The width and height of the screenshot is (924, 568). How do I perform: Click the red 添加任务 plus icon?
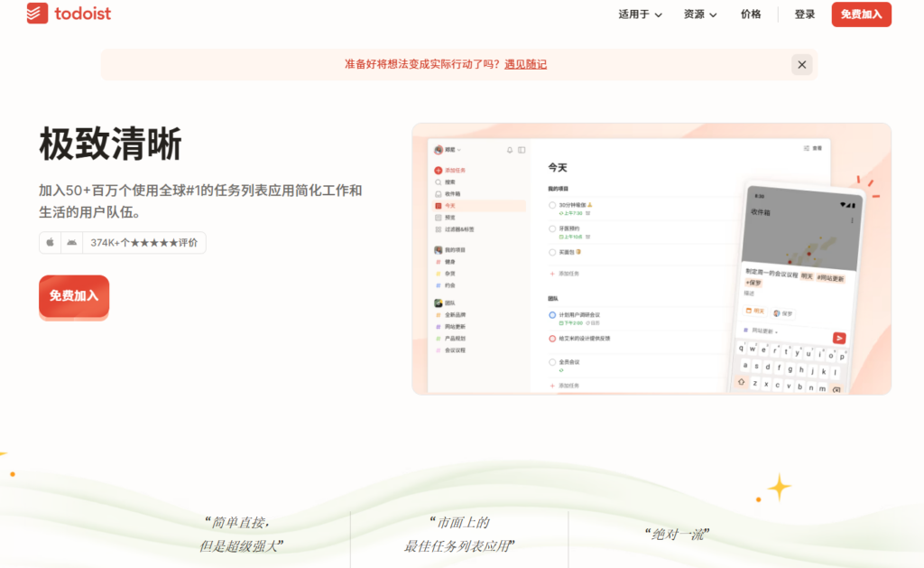coord(438,171)
